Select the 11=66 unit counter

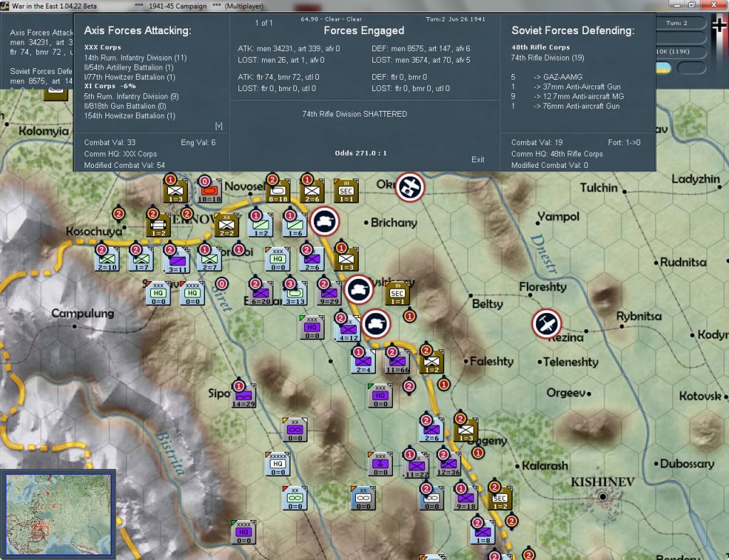coord(398,362)
